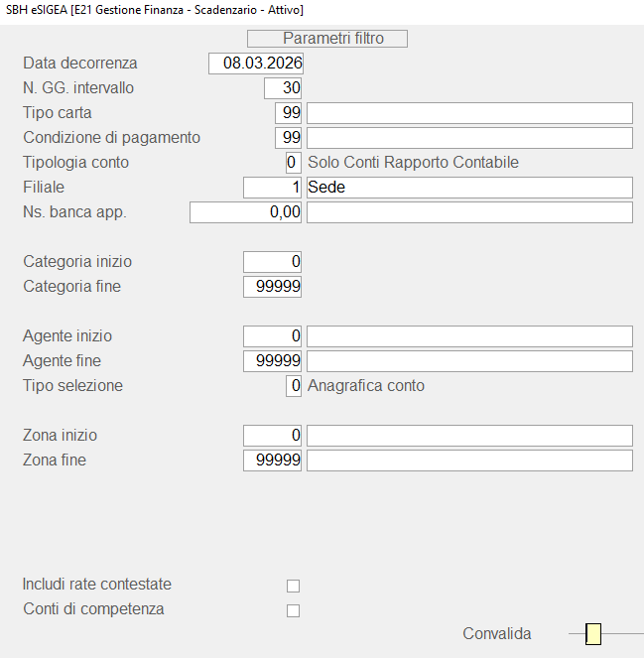Viewport: 644px width, 658px height.
Task: Focus the Agente inizio code field
Action: 273,336
